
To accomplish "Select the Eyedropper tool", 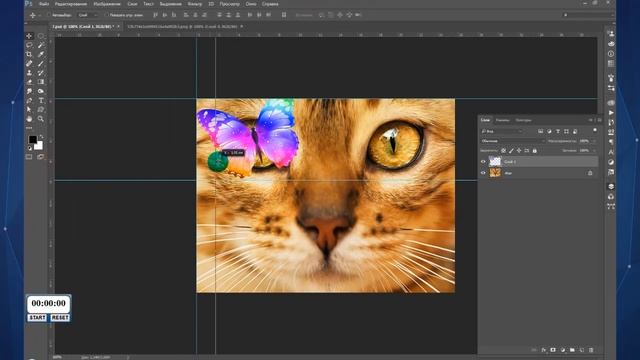I will (x=40, y=54).
